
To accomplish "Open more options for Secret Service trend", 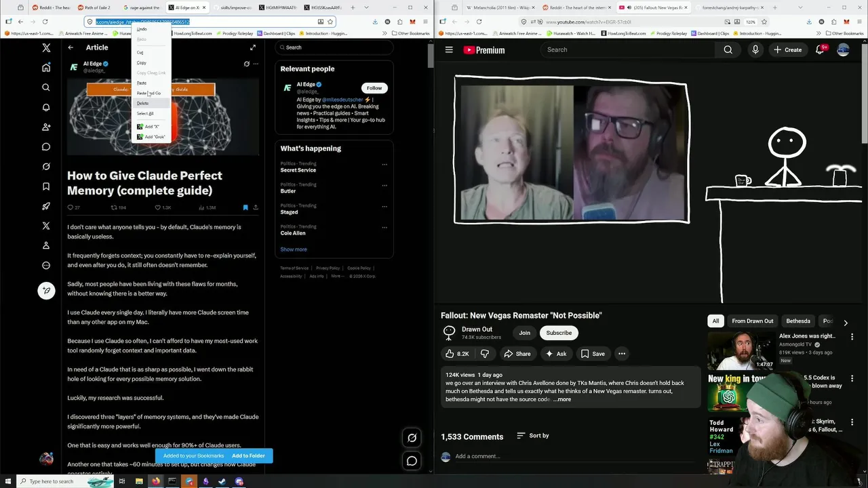I will (384, 164).
